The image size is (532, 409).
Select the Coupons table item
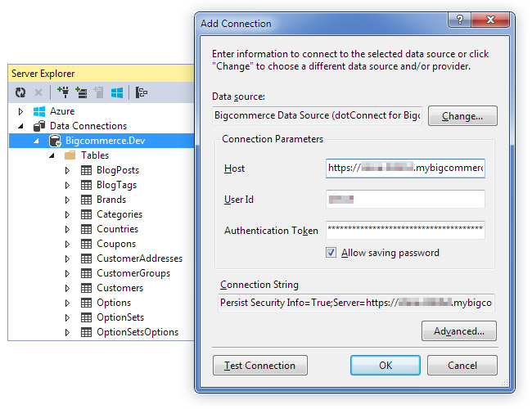pos(115,244)
